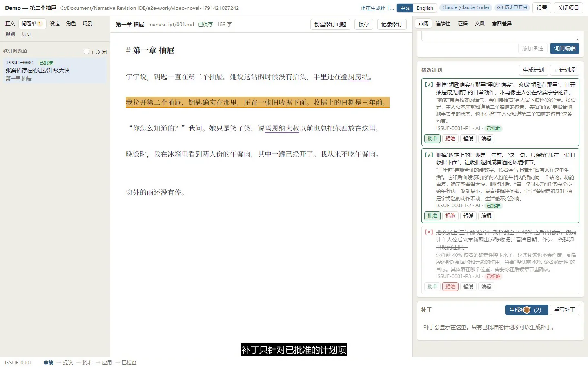Screen dimensions: 588x368
Task: Click the Claude (Claude Code) badge
Action: [465, 7]
